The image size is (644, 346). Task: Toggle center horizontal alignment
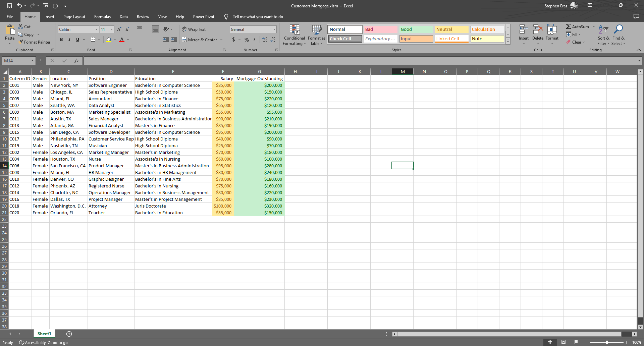pos(147,40)
